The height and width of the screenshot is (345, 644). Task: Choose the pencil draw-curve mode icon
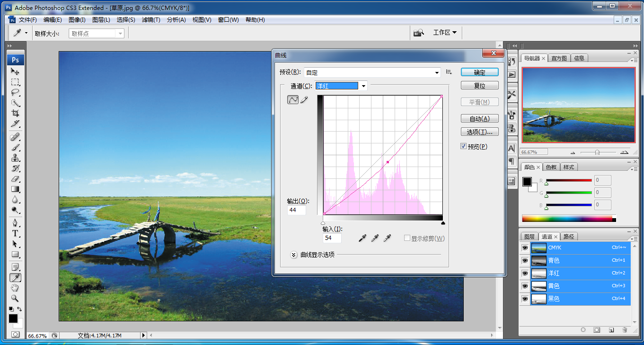point(304,100)
